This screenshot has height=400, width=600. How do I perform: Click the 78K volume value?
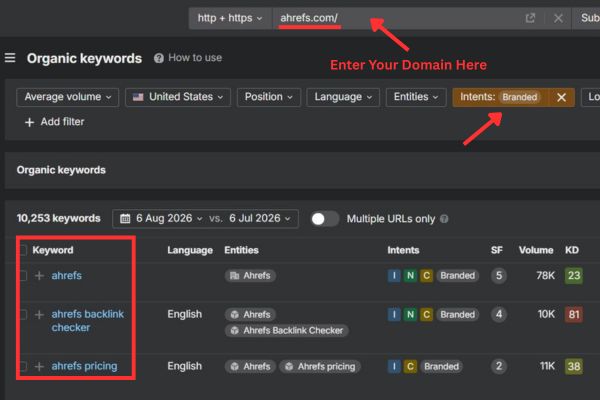coord(545,276)
